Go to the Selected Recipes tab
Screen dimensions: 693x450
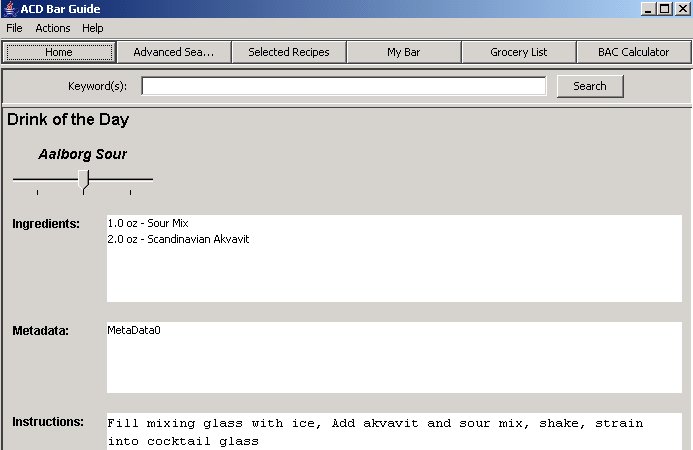pyautogui.click(x=289, y=52)
